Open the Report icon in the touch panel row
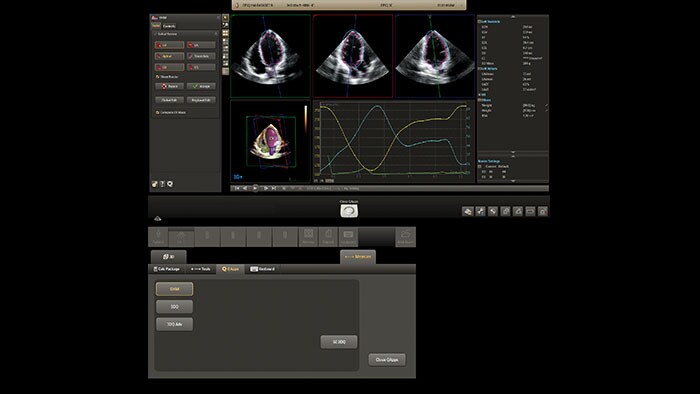700x394 pixels. pyautogui.click(x=328, y=237)
